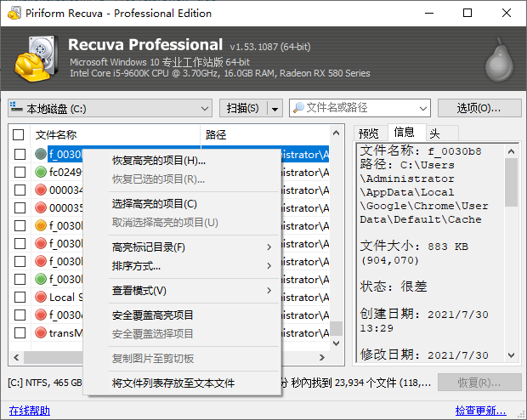
Task: Click the file list vertical scrollbar thumb
Action: pos(336,329)
